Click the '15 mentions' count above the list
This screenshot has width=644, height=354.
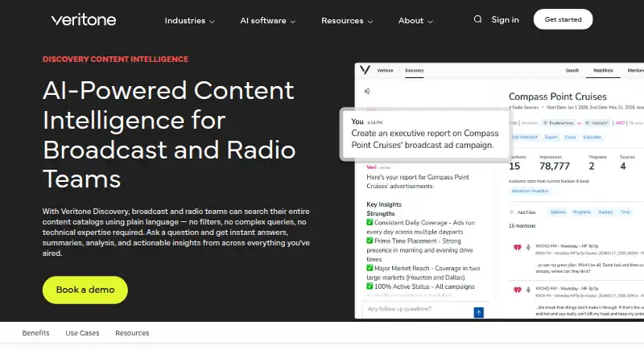click(x=522, y=226)
